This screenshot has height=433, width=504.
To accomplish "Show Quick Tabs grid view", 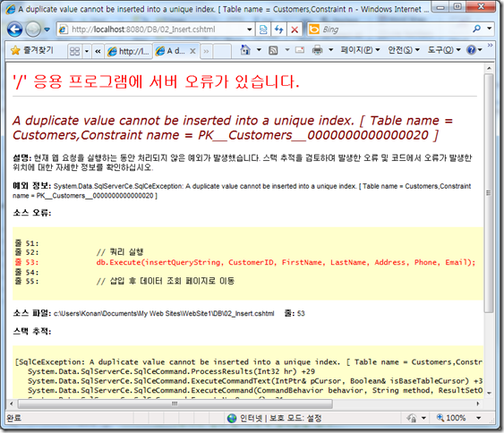I will click(x=74, y=51).
